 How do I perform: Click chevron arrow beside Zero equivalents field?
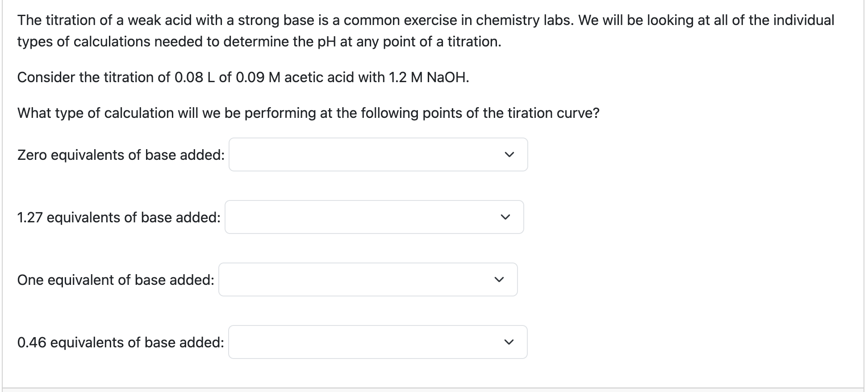pos(509,155)
